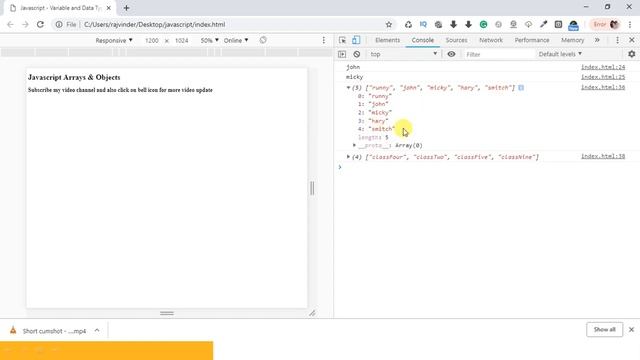Open the top context dropdown

(403, 54)
